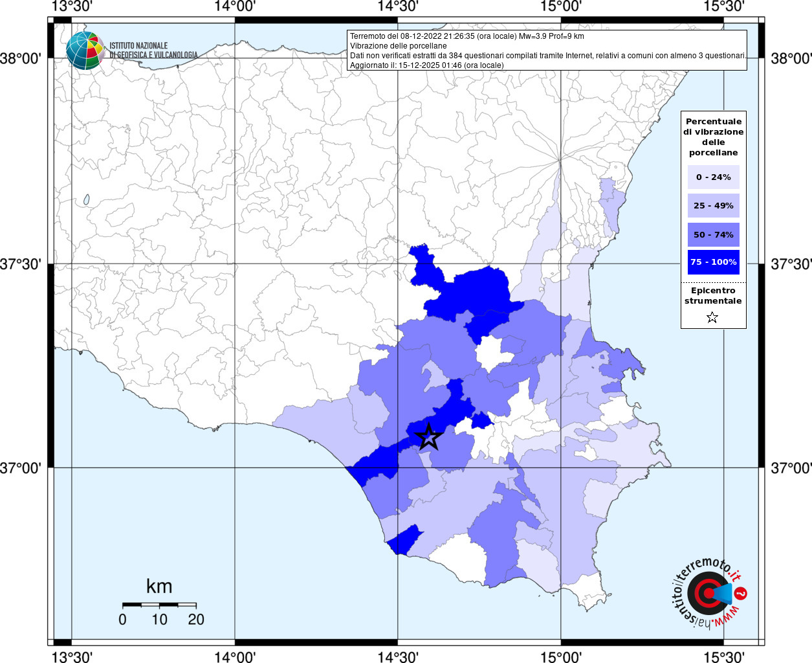
Task: Click the earthquake title line with Mw=3.9
Action: click(466, 36)
